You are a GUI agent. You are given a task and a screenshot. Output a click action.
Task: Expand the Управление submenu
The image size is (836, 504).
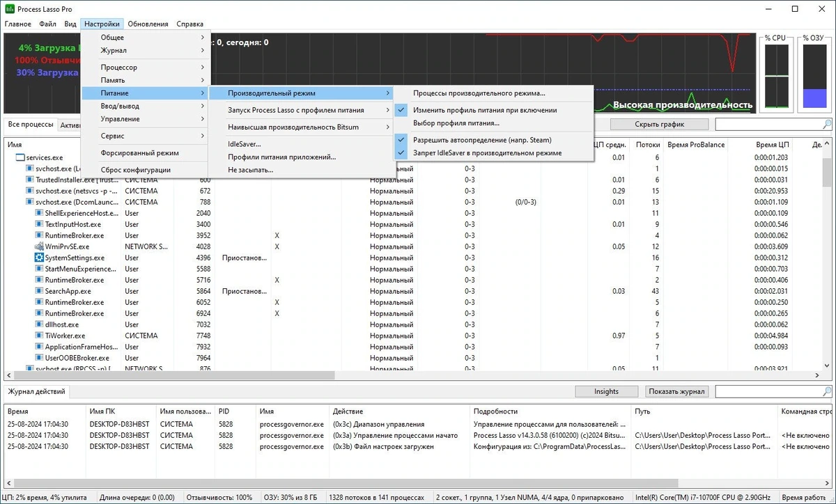coord(145,118)
